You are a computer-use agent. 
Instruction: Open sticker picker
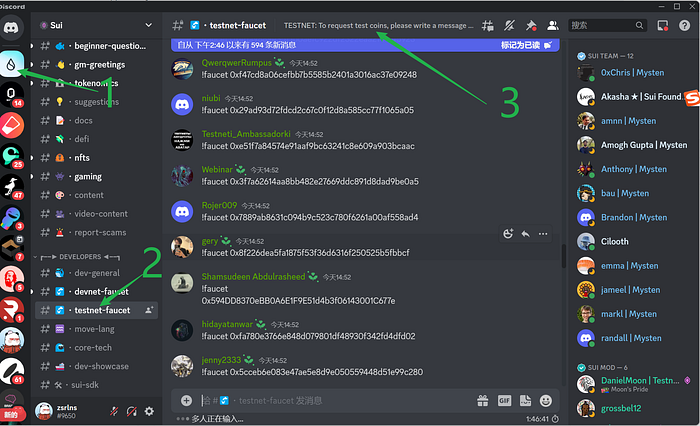click(525, 401)
